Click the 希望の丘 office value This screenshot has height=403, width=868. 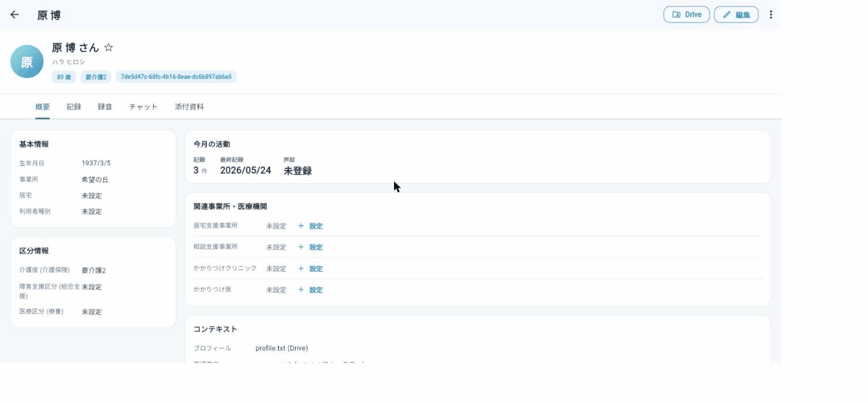point(95,180)
